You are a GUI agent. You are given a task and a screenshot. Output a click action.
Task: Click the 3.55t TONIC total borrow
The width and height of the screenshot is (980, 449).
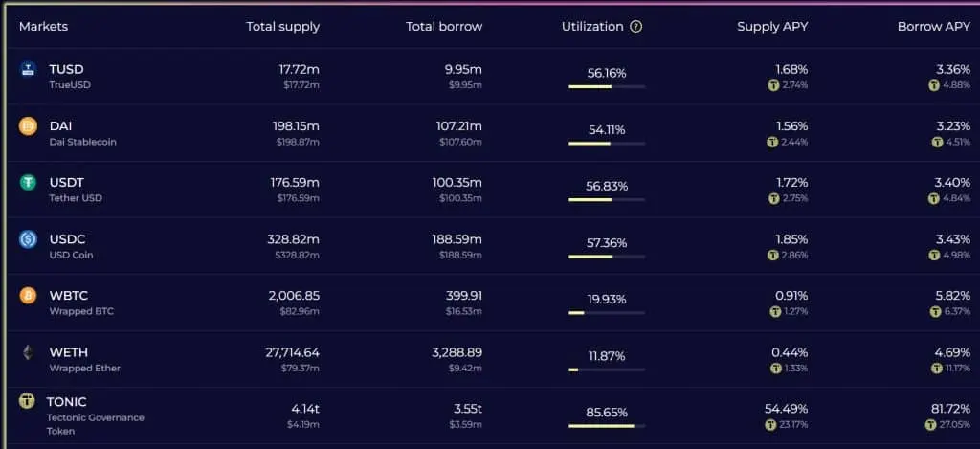(468, 409)
